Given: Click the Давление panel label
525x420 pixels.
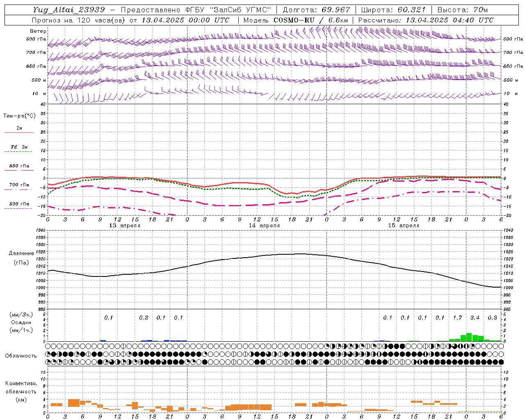Looking at the screenshot, I should 21,253.
